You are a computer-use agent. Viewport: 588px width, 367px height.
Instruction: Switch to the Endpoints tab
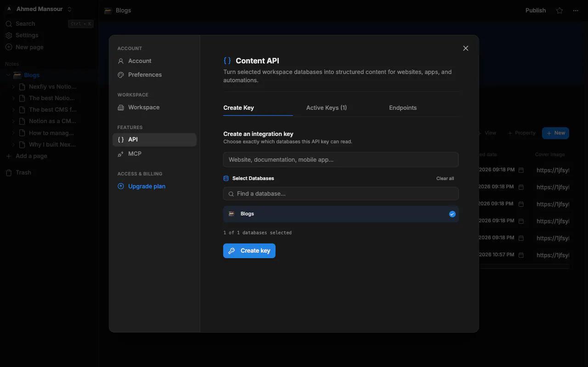[x=403, y=108]
